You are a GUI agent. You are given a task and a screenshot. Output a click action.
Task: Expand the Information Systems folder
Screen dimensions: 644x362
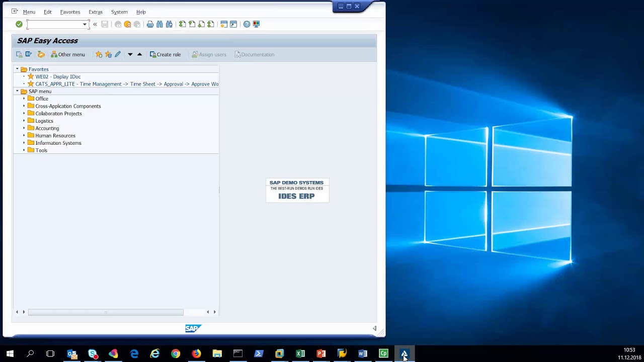coord(24,143)
